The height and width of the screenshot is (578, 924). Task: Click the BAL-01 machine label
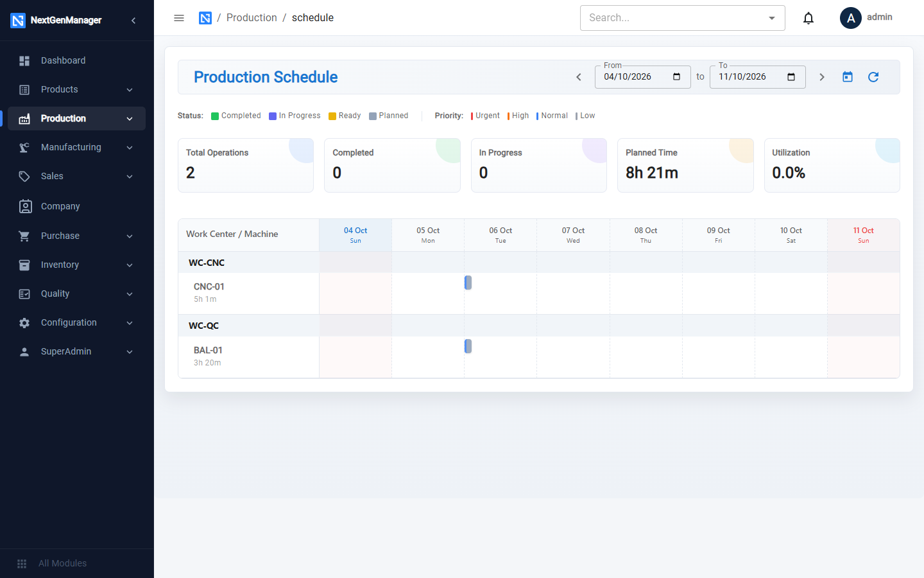[x=208, y=350]
